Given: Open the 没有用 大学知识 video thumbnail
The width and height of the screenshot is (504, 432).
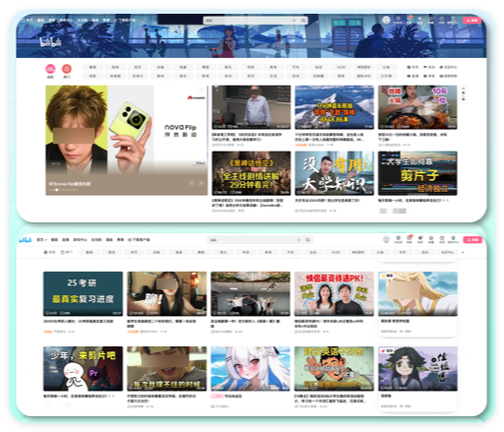Looking at the screenshot, I should [335, 173].
